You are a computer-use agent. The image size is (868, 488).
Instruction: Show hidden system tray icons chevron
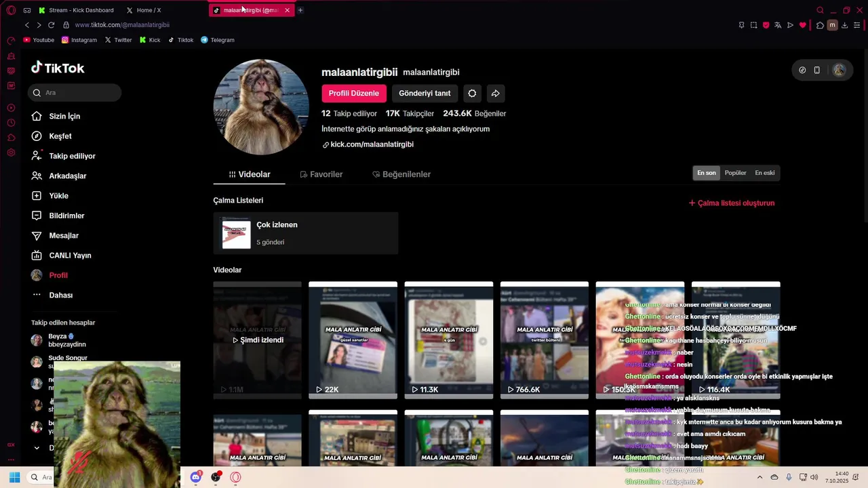[x=759, y=477]
